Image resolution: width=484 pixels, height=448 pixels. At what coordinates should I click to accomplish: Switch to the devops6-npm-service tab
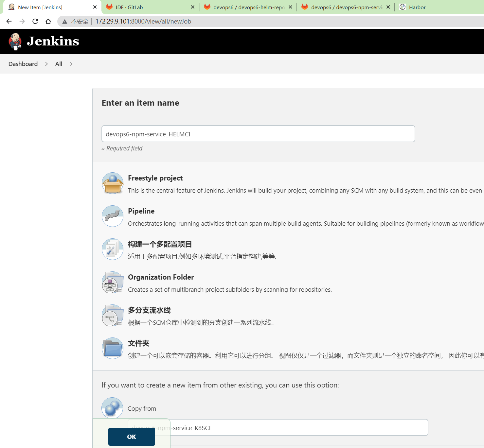point(346,7)
